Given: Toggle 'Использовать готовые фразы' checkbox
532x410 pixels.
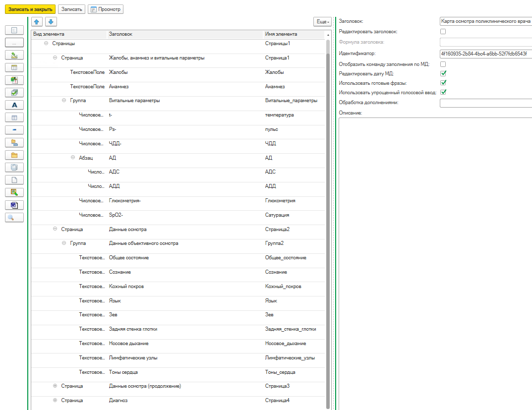Looking at the screenshot, I should click(443, 83).
